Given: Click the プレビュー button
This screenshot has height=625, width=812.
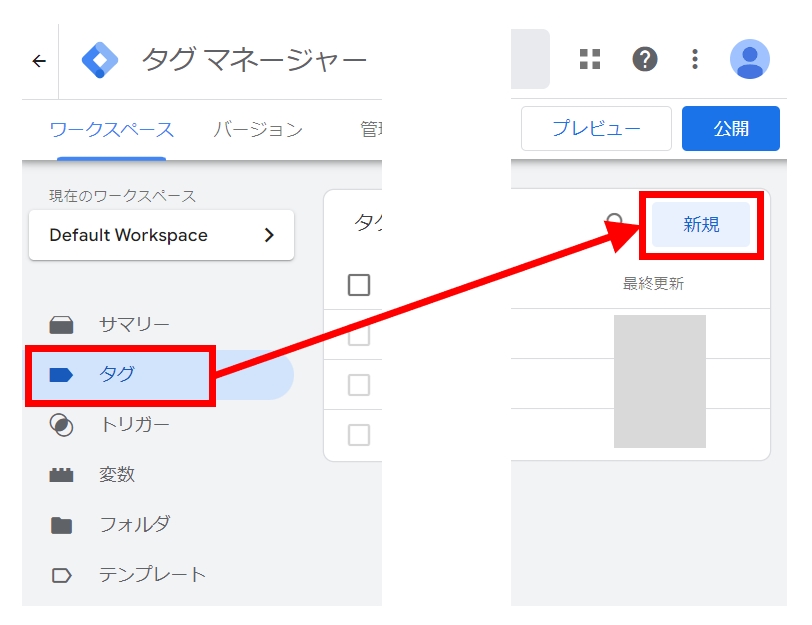Looking at the screenshot, I should coord(596,128).
